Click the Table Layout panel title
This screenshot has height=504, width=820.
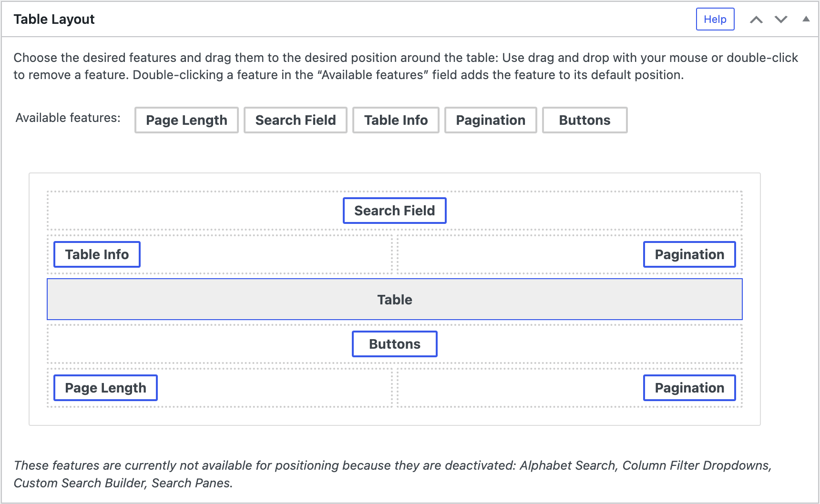pos(54,19)
